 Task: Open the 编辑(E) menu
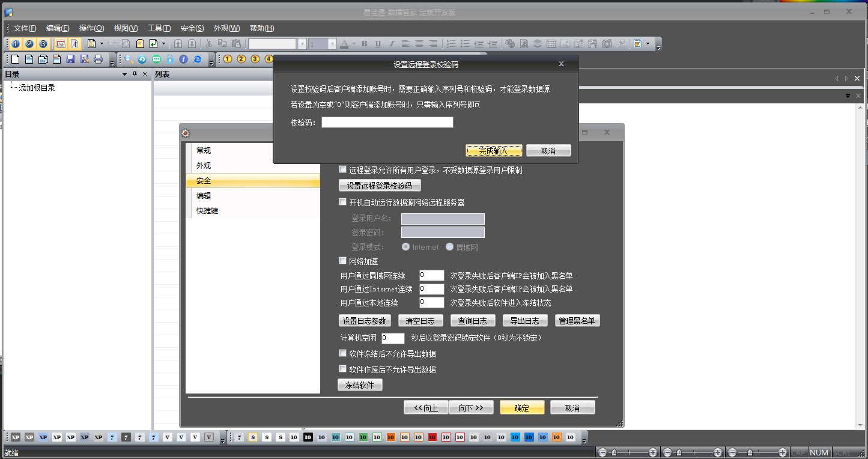pyautogui.click(x=58, y=28)
